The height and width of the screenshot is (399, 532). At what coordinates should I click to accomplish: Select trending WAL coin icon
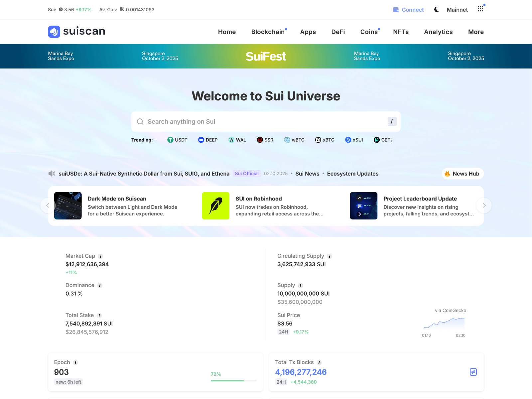tap(231, 140)
